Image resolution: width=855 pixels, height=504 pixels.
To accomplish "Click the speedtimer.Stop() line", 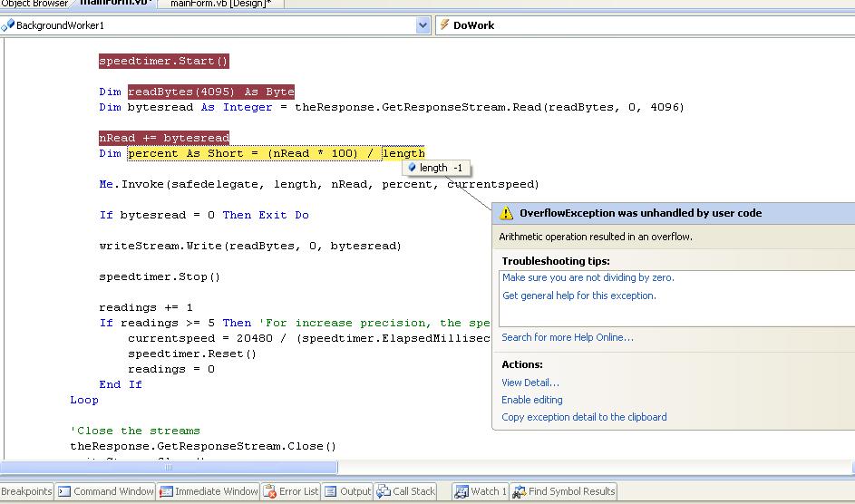I will (160, 276).
